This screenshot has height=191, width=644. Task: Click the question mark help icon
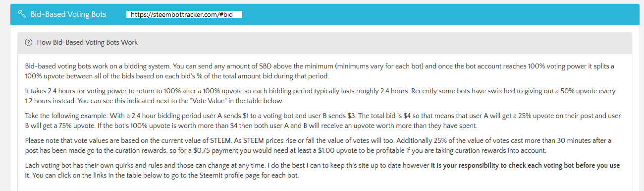pyautogui.click(x=29, y=43)
